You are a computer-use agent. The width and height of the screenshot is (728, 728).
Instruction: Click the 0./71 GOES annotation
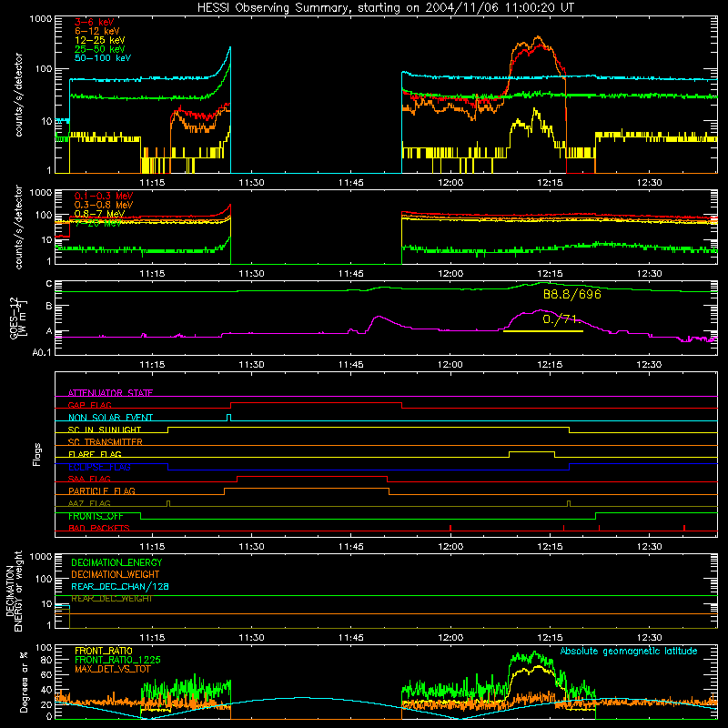coord(560,319)
